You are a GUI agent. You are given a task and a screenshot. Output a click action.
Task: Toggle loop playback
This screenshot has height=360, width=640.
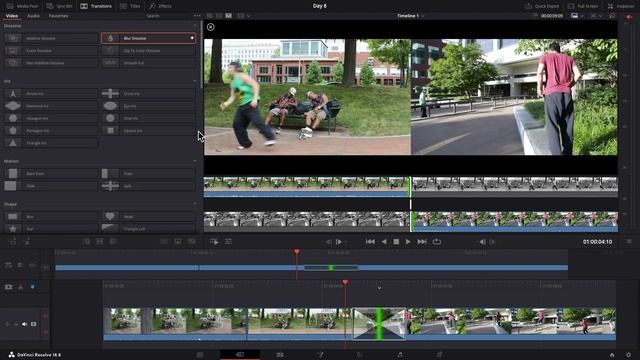(x=437, y=242)
